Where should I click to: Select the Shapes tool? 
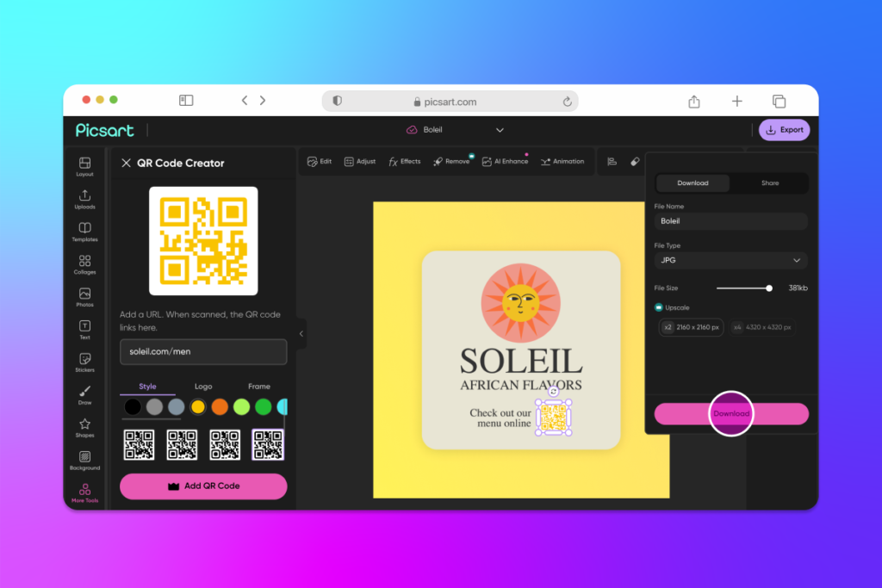coord(84,427)
